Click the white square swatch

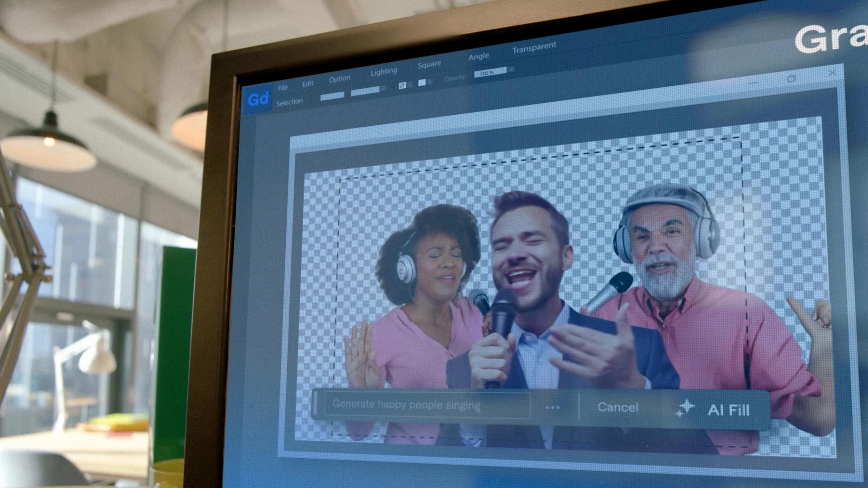[x=422, y=83]
